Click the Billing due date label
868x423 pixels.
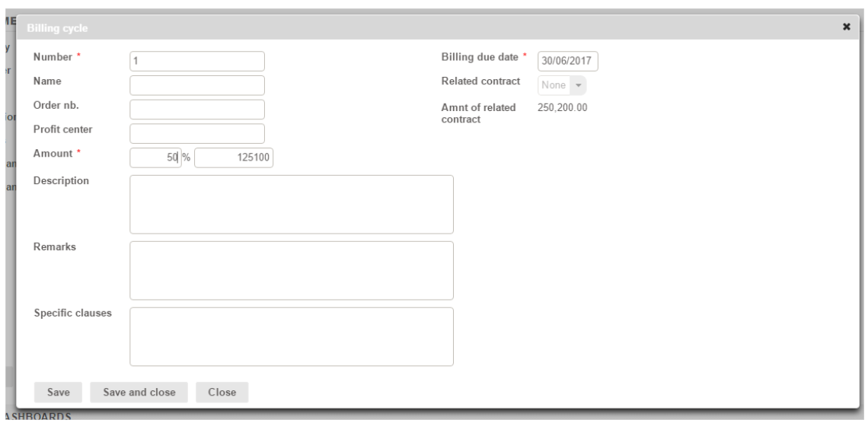[480, 58]
